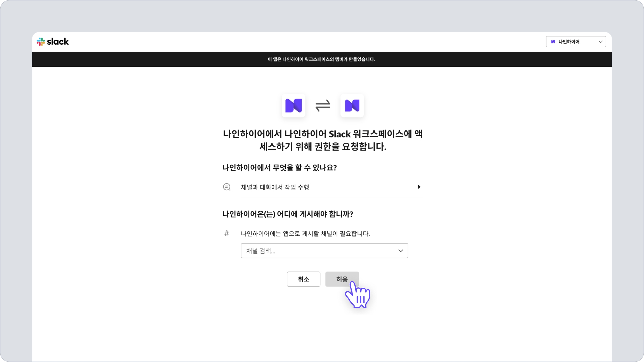Image resolution: width=644 pixels, height=362 pixels.
Task: Click the 채널과 대화에서 작업 수행 row text
Action: pos(275,187)
